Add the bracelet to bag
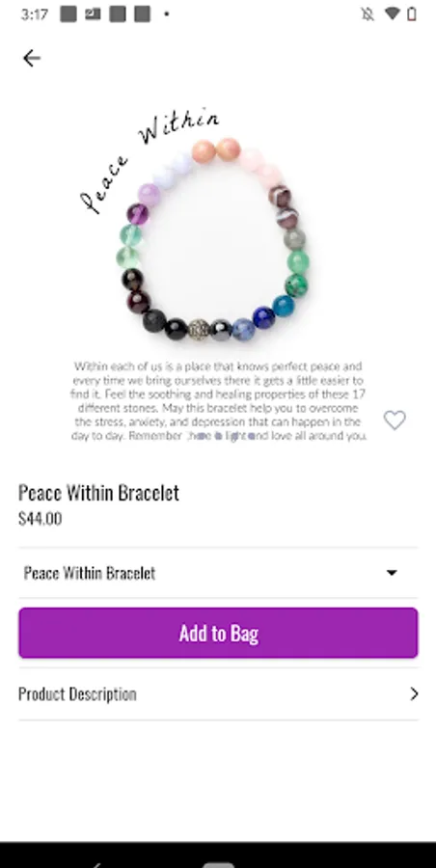The width and height of the screenshot is (436, 868). click(218, 633)
